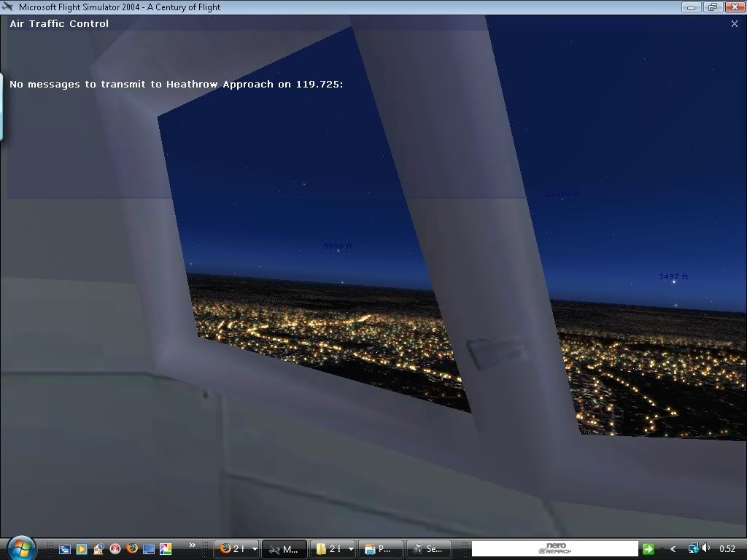Focus the Nero Search input field

click(554, 548)
